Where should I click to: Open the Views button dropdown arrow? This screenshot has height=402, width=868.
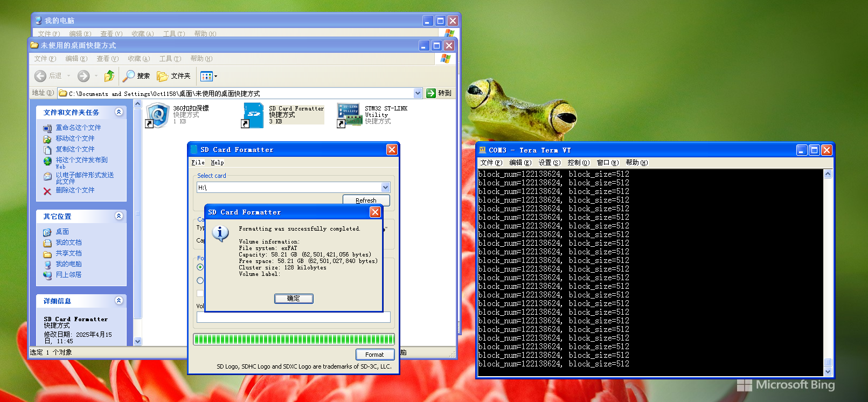click(216, 77)
